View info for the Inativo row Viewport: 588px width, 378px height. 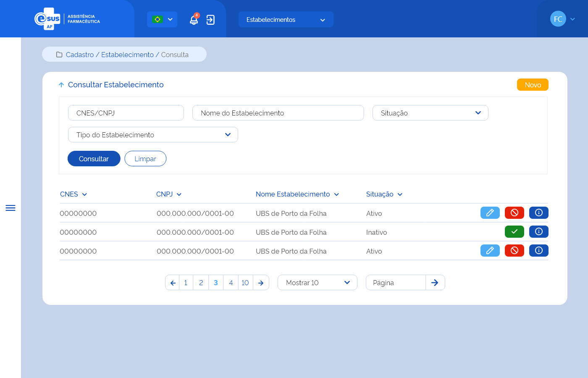click(539, 232)
